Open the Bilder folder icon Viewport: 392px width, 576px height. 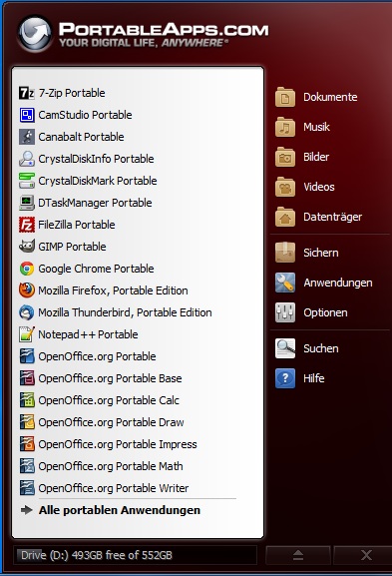[x=285, y=157]
